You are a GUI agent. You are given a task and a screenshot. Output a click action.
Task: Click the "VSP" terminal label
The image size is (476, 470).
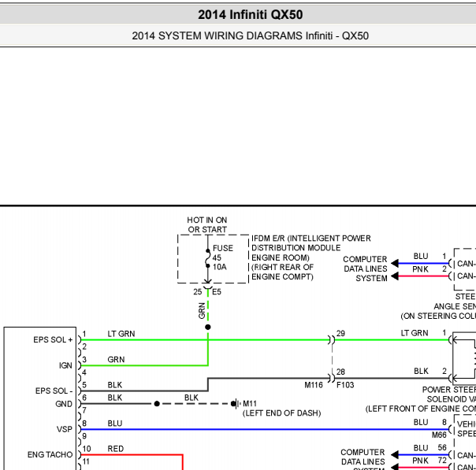[65, 429]
